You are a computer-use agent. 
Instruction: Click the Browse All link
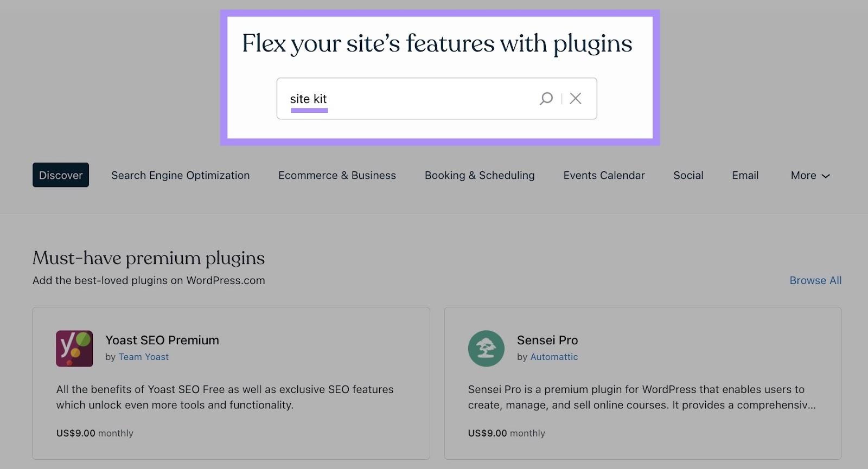[815, 280]
